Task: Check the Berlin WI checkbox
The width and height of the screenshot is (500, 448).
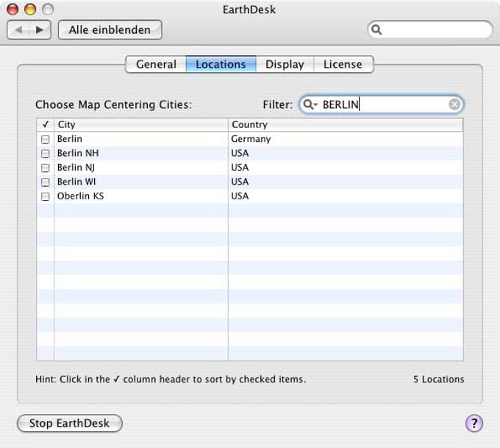Action: pos(46,182)
